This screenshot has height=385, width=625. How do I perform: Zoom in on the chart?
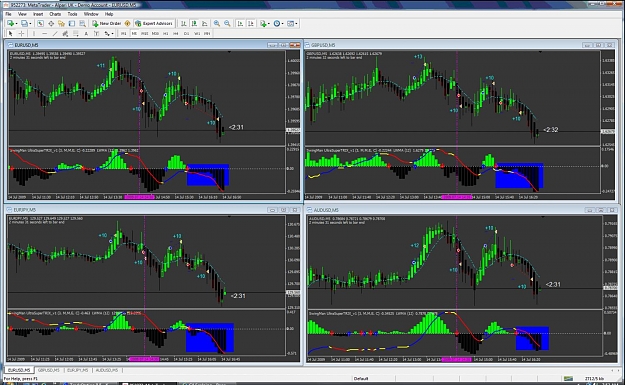[216, 24]
